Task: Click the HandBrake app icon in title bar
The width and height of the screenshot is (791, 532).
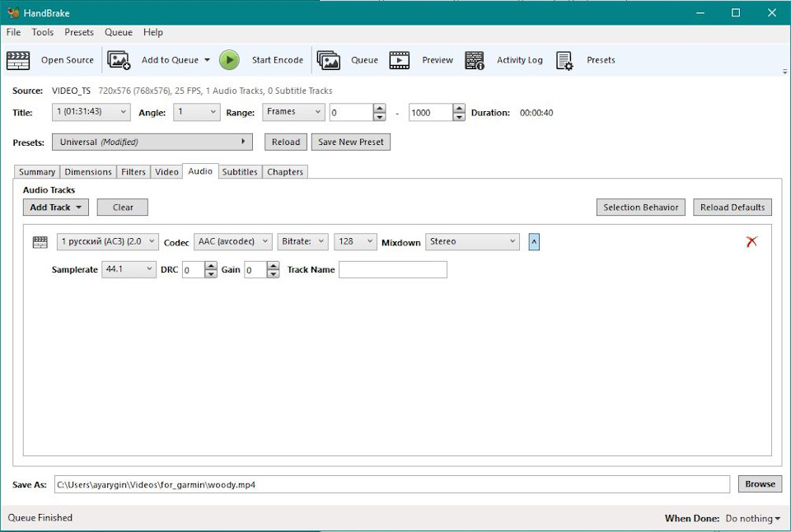Action: click(13, 12)
